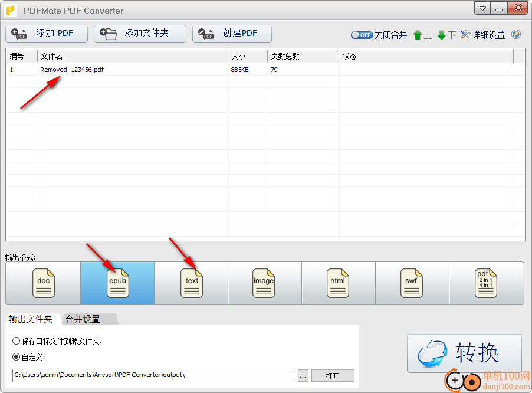
Task: Click the Create PDF (创建PDF) button
Action: [232, 34]
